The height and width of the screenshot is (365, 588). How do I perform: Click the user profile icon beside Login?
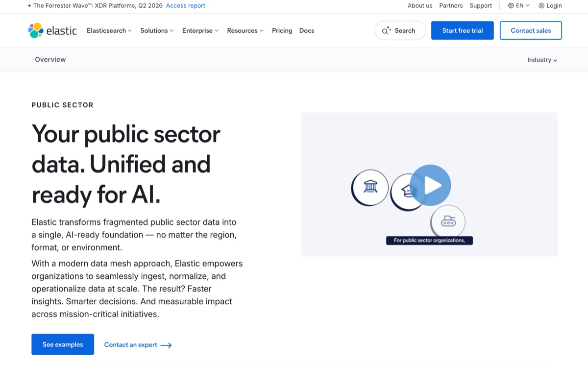(541, 6)
